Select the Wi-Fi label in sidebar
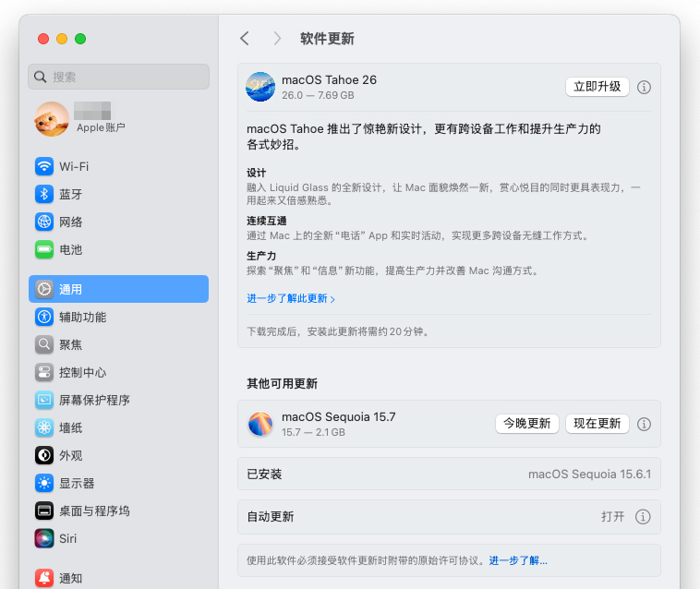Viewport: 700px width, 589px height. 74,166
